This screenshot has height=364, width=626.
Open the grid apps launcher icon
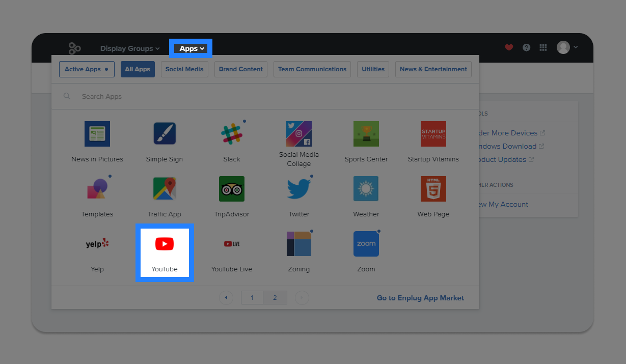pyautogui.click(x=543, y=47)
